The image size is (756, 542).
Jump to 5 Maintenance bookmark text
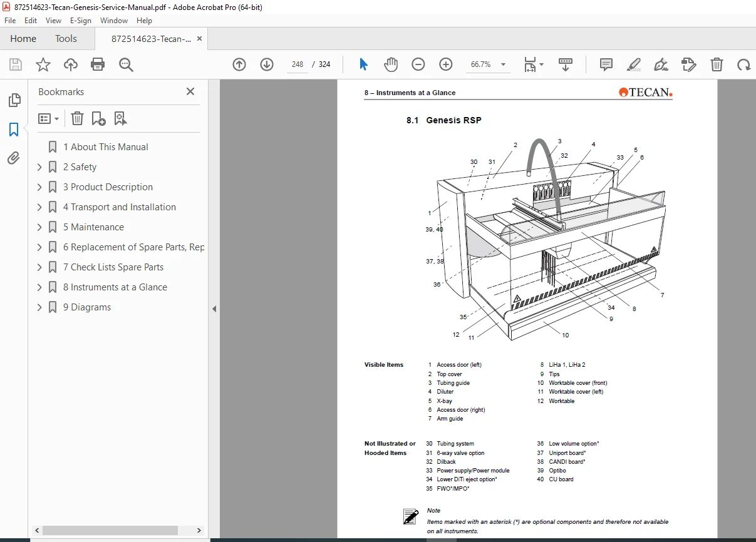tap(93, 227)
